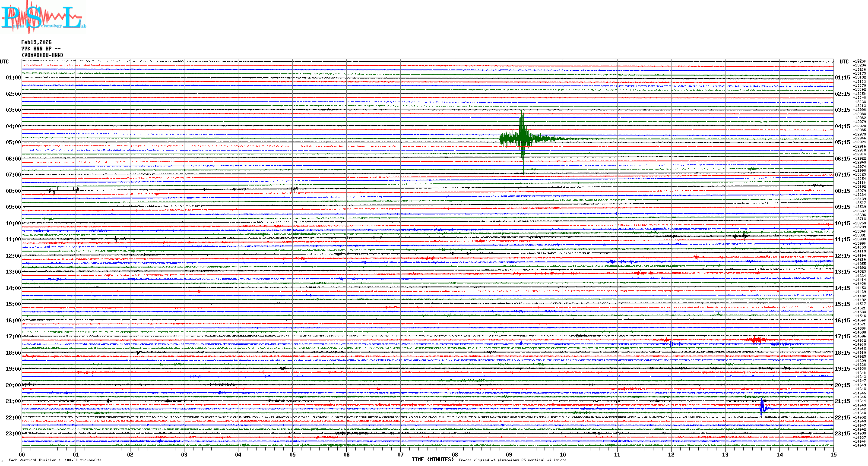Select the 23:00 UTC hour label
Viewport: 868px width, 466px height.
pos(13,434)
